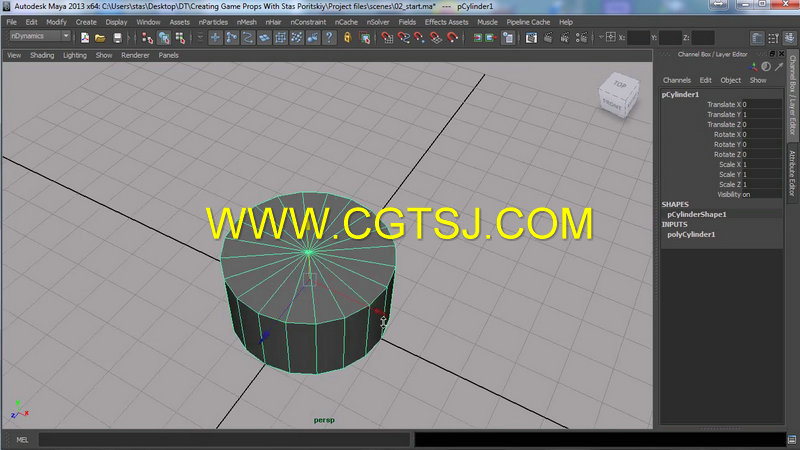Switch to Channel Box / Layer Editor side tab

(x=792, y=94)
